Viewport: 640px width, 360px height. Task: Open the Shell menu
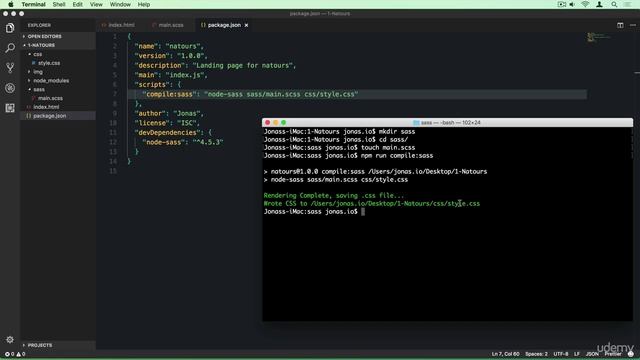(x=59, y=4)
